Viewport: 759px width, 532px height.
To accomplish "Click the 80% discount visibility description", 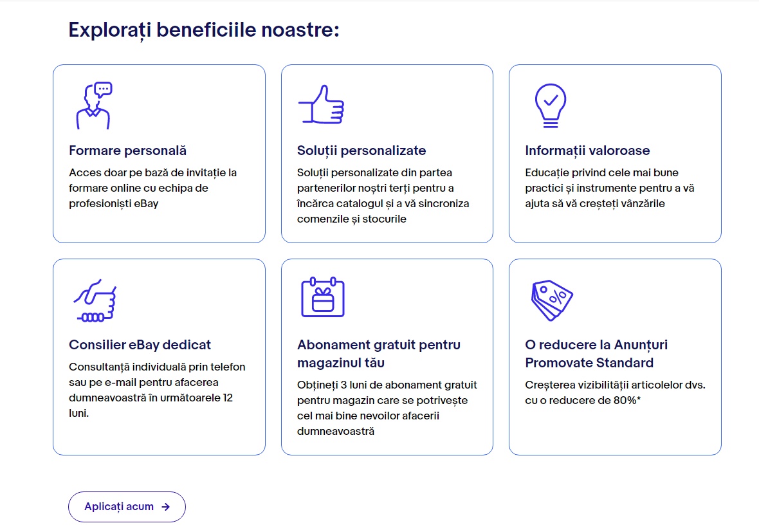I will [x=615, y=392].
